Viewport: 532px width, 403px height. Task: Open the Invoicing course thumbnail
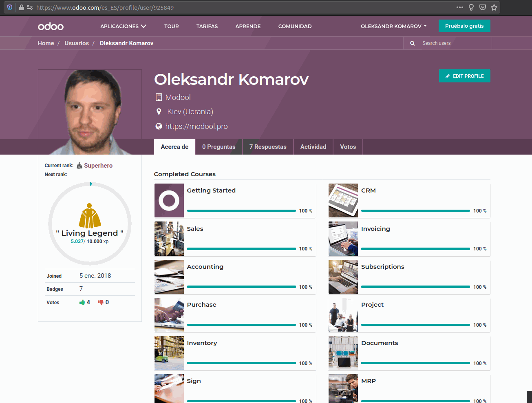(343, 239)
